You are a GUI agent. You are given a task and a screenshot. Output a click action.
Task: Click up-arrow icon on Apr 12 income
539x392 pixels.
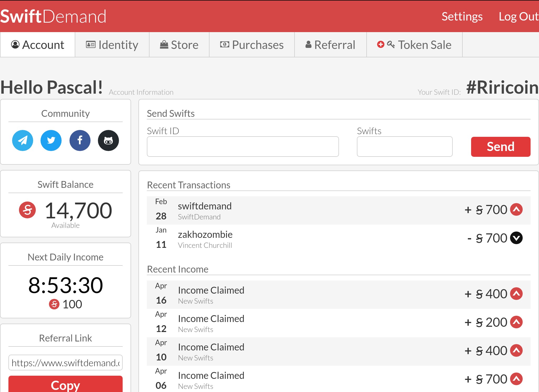click(516, 322)
